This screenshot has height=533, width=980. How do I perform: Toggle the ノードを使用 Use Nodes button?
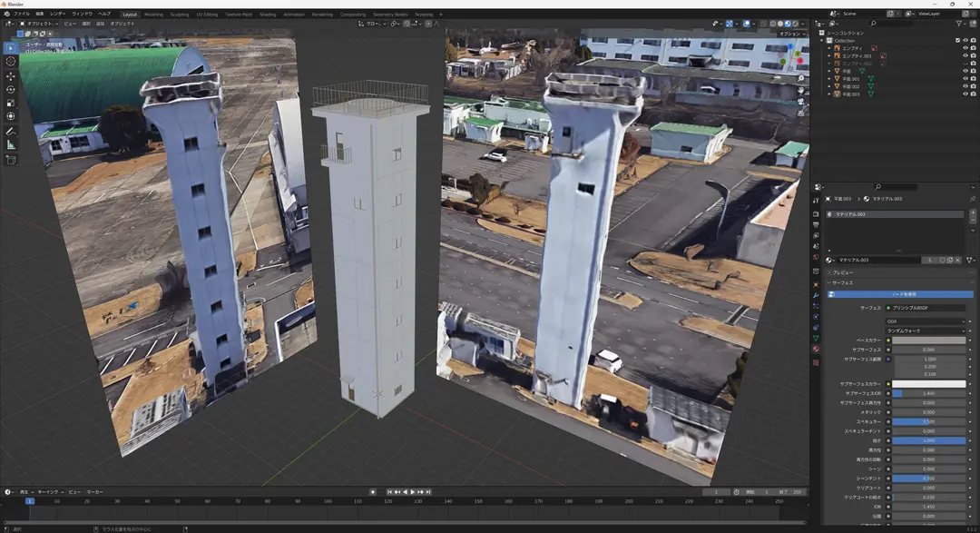point(901,294)
